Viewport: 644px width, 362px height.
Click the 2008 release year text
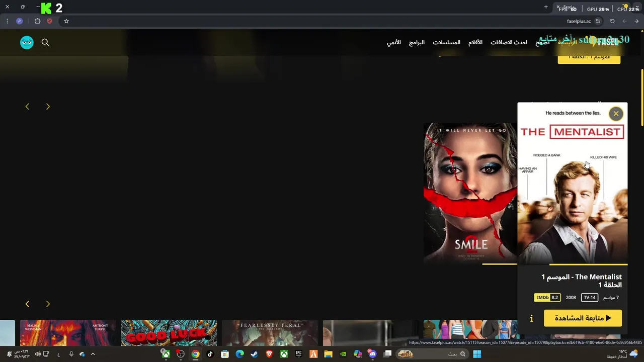571,298
